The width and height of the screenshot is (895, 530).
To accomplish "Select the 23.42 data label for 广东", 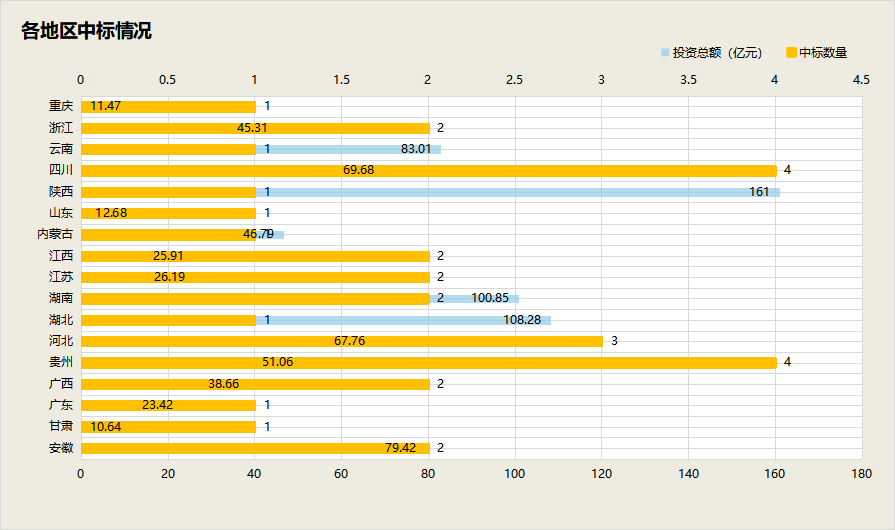I will tap(158, 404).
